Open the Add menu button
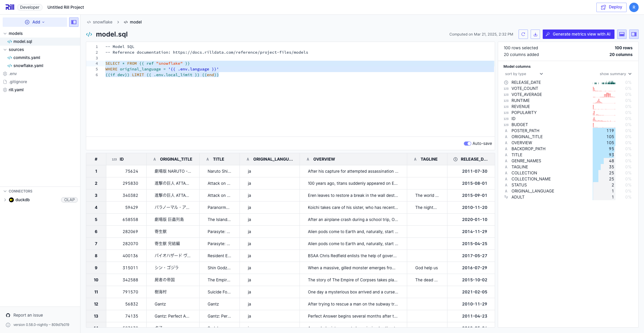 [35, 22]
